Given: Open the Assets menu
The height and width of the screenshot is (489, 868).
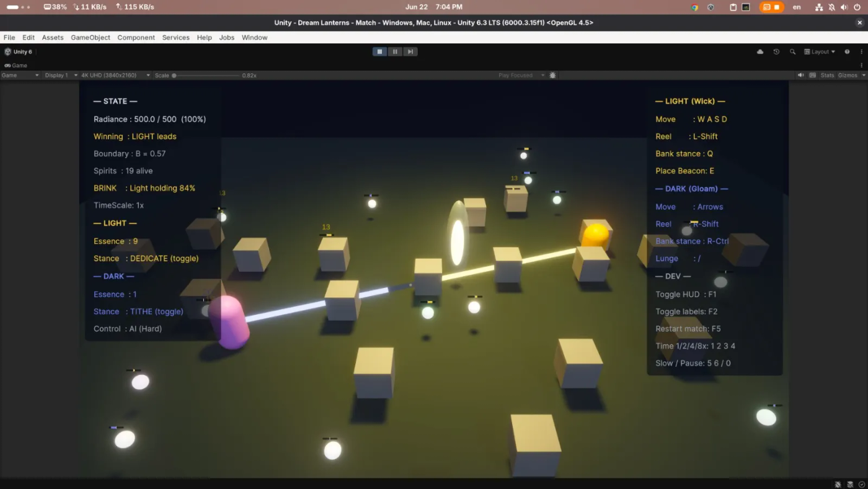Looking at the screenshot, I should (x=53, y=37).
